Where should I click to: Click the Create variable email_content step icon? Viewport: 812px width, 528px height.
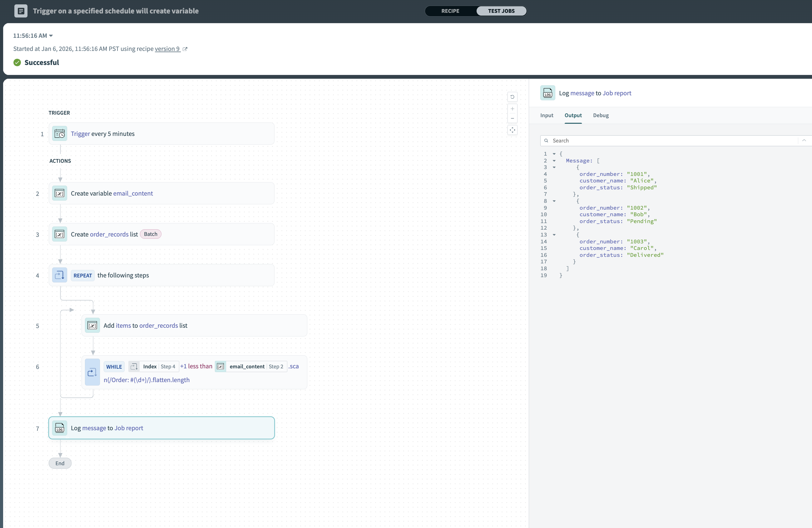point(60,193)
